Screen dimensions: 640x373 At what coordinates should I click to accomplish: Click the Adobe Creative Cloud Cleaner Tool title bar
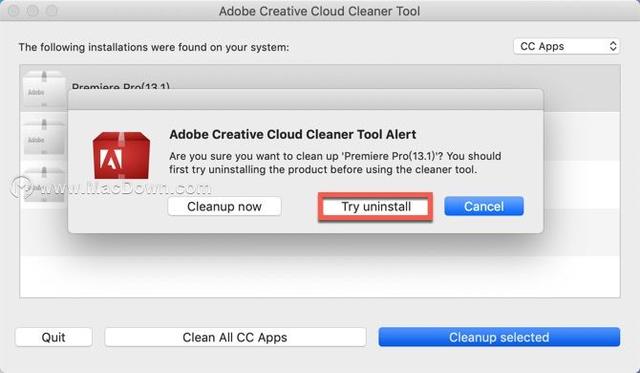pos(320,11)
